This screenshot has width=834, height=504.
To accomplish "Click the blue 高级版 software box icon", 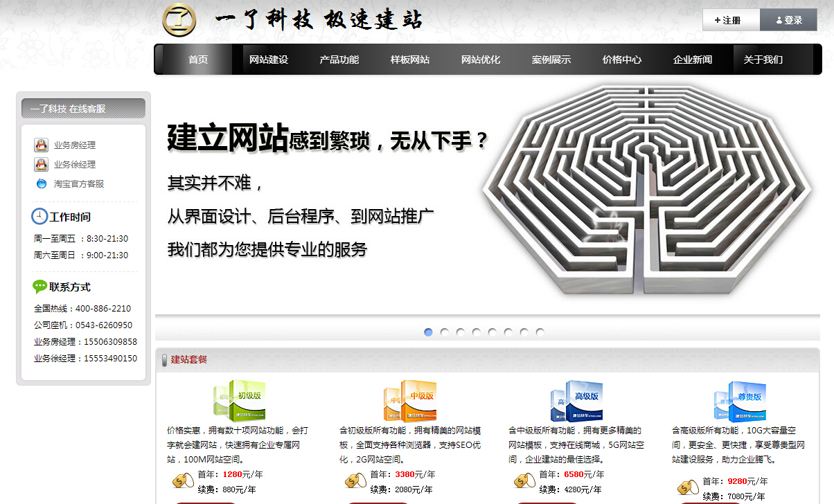I will point(576,401).
